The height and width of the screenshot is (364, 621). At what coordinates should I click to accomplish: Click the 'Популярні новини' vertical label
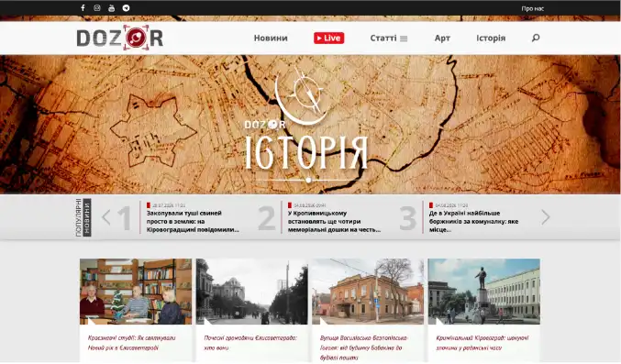(x=83, y=217)
